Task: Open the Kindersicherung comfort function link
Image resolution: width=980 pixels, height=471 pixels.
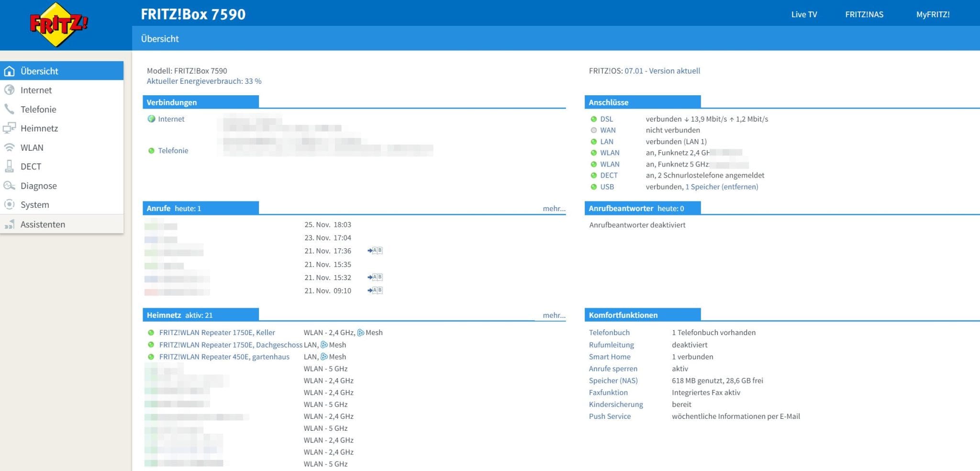Action: (x=616, y=404)
